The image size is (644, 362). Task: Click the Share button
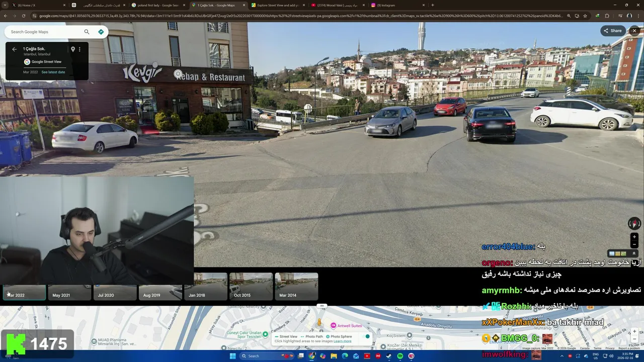click(613, 31)
